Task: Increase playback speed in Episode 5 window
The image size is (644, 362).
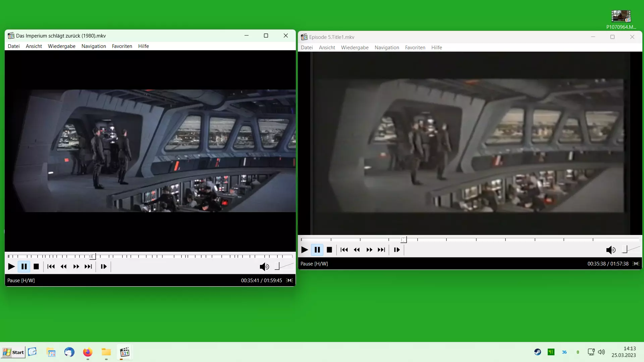Action: [369, 250]
